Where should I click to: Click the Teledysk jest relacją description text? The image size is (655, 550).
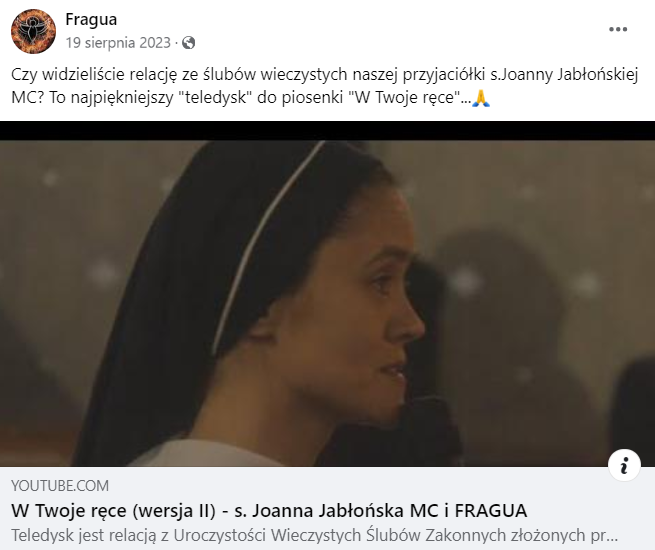[314, 535]
